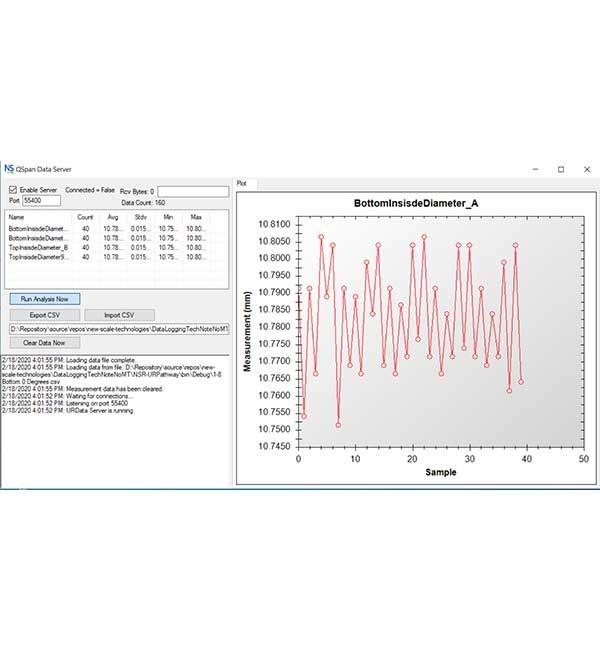600x650 pixels.
Task: Toggle the Enable Server checkbox
Action: [13, 189]
